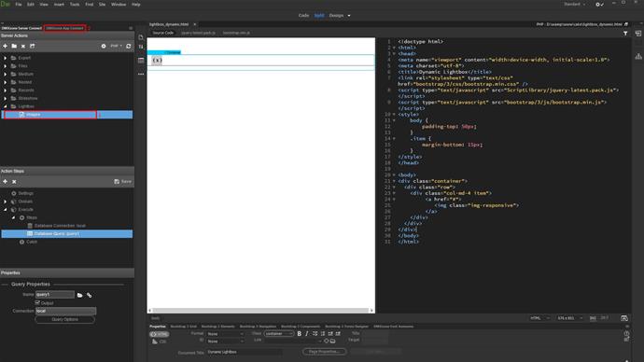Add a new action step
Screen dimensions: 644x362
coord(5,181)
